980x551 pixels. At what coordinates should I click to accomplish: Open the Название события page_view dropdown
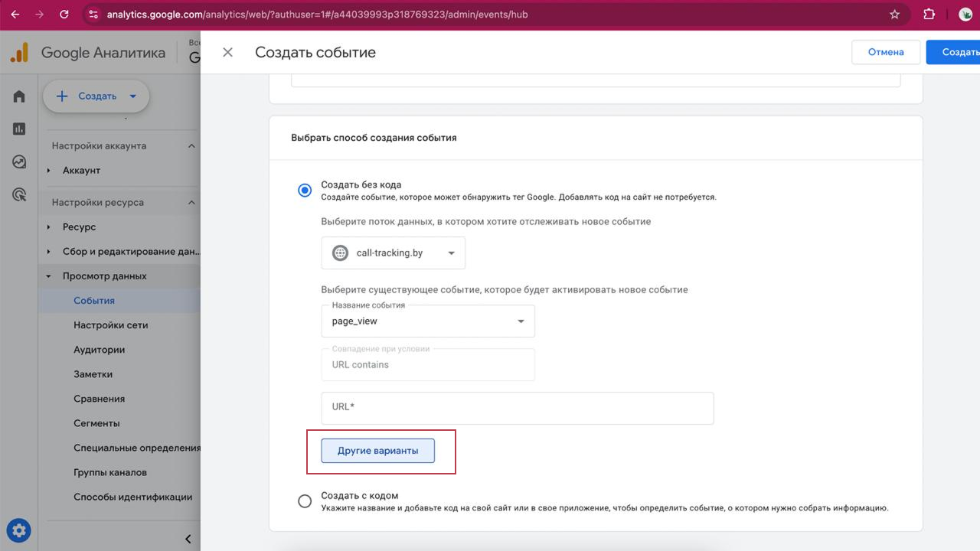click(428, 321)
